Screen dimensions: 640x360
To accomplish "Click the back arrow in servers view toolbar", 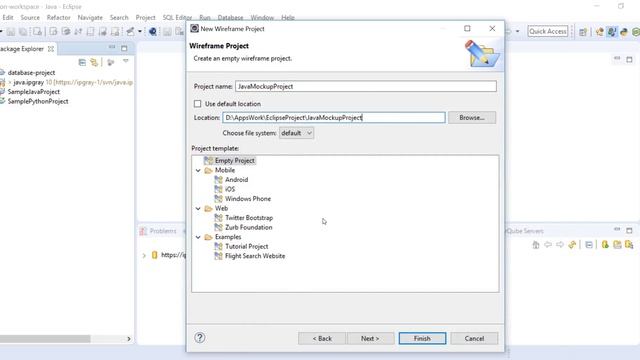I will click(548, 245).
